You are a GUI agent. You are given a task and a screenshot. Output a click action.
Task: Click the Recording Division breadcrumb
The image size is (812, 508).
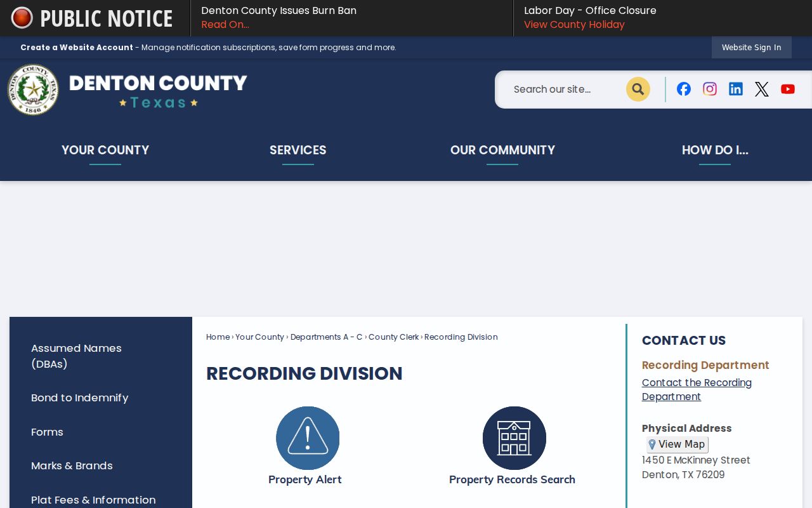pyautogui.click(x=461, y=337)
